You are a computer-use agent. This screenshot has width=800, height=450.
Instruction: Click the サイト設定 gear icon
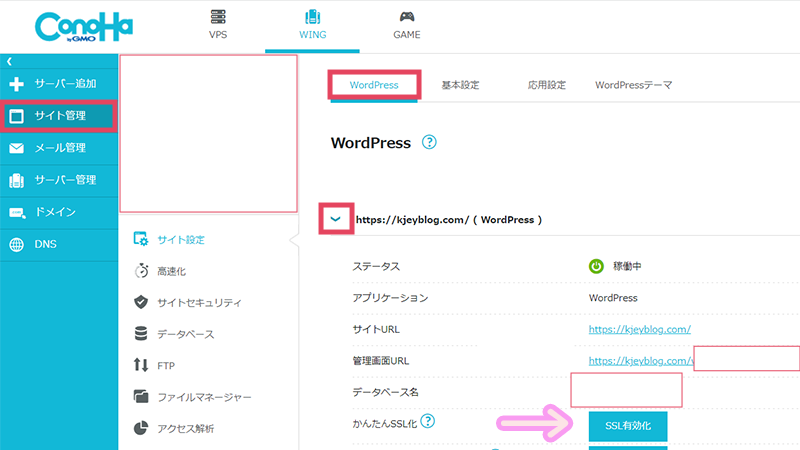tap(141, 239)
